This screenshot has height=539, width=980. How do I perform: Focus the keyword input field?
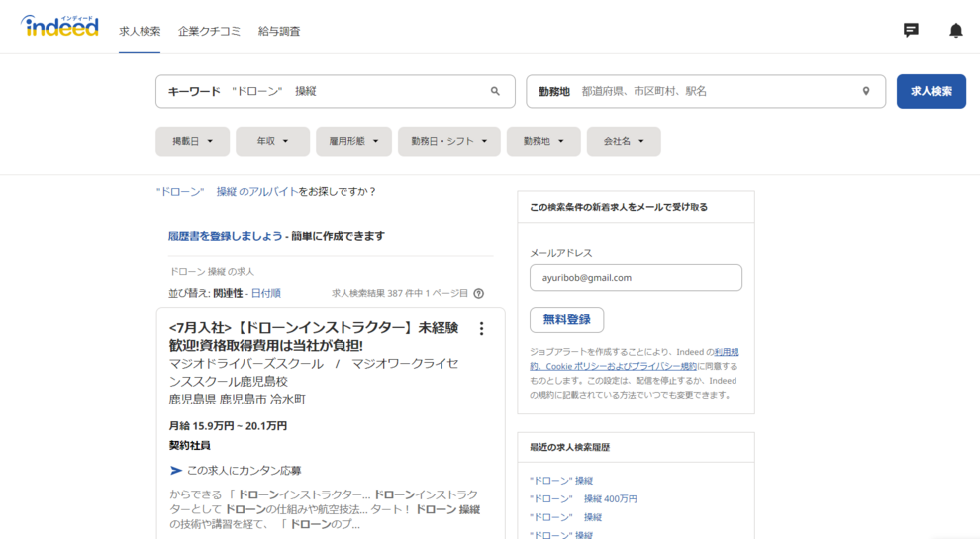click(336, 91)
